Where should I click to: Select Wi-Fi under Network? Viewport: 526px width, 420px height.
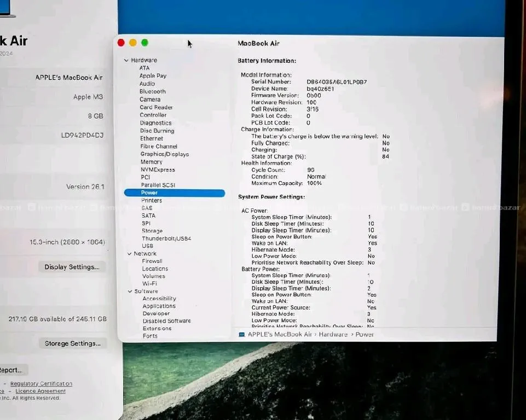[149, 283]
